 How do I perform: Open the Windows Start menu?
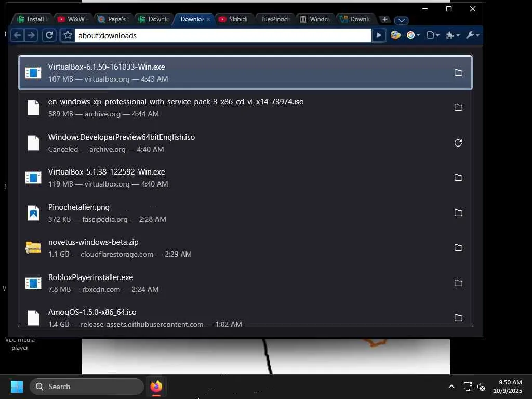pyautogui.click(x=17, y=387)
